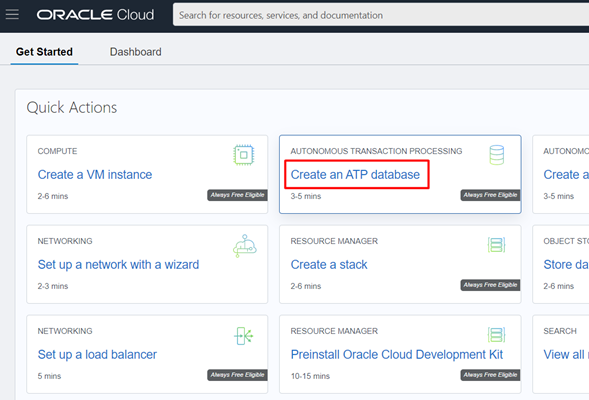Click "2-3 mins" on network wizard card
This screenshot has width=589, height=400.
[53, 286]
